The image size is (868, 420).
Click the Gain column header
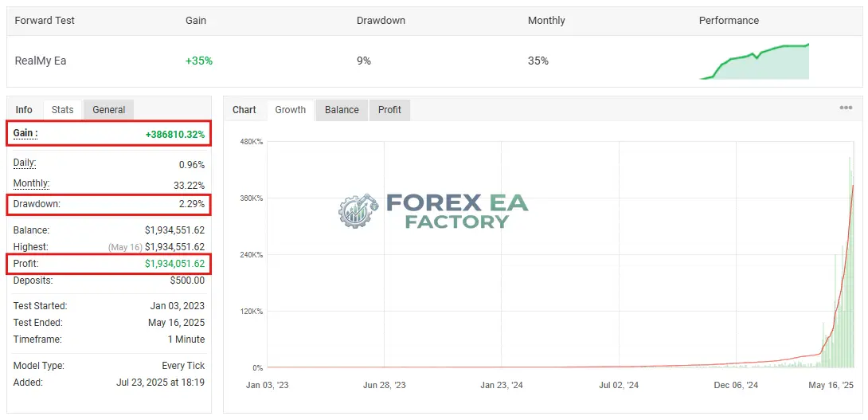[x=196, y=21]
